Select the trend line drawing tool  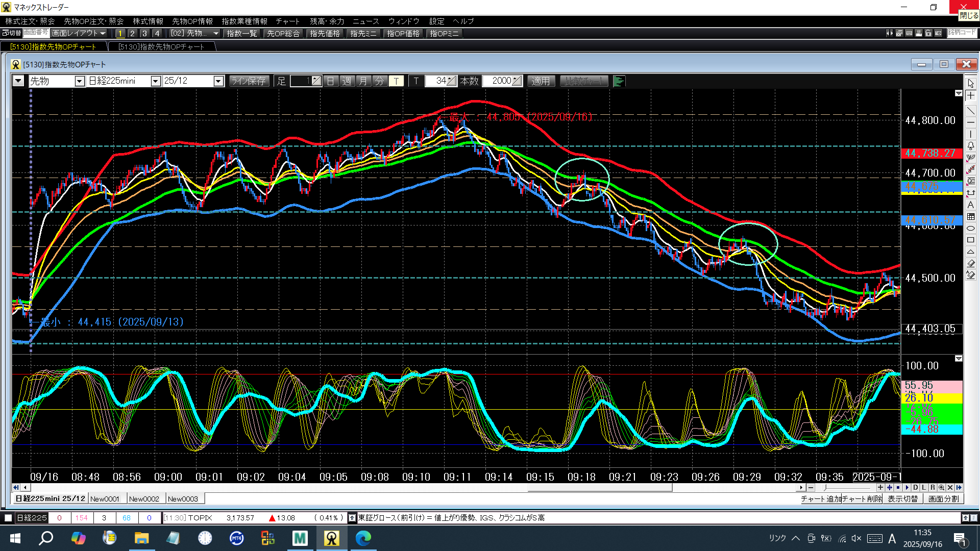click(970, 111)
